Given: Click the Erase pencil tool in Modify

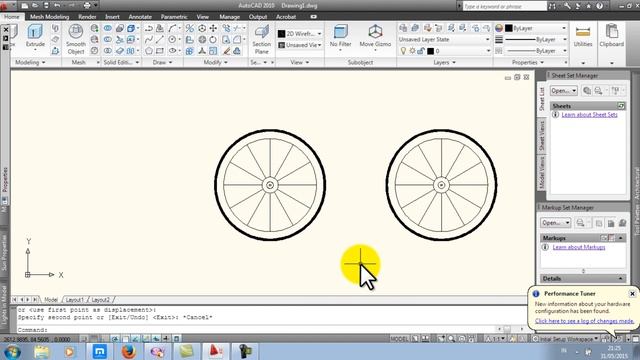Looking at the screenshot, I should [226, 51].
